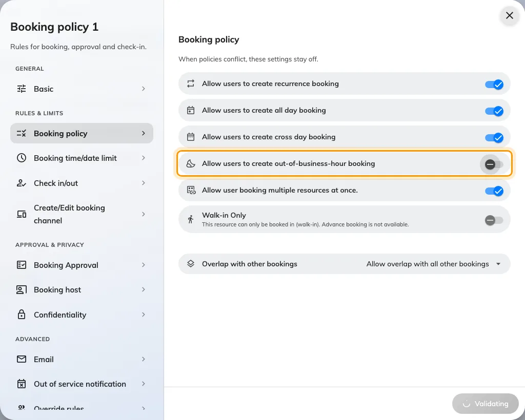Expand Confidentiality chevron

(x=144, y=314)
